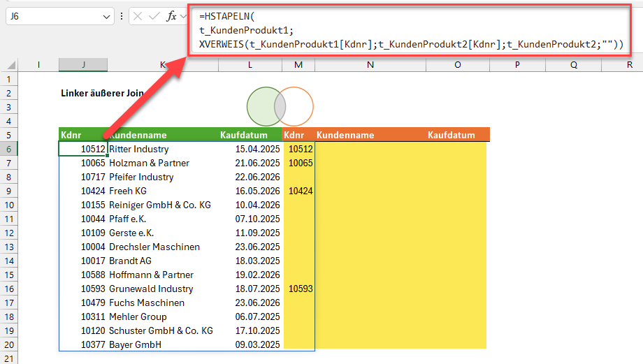Select the 'Gerste e.K.' cell

pyautogui.click(x=163, y=233)
